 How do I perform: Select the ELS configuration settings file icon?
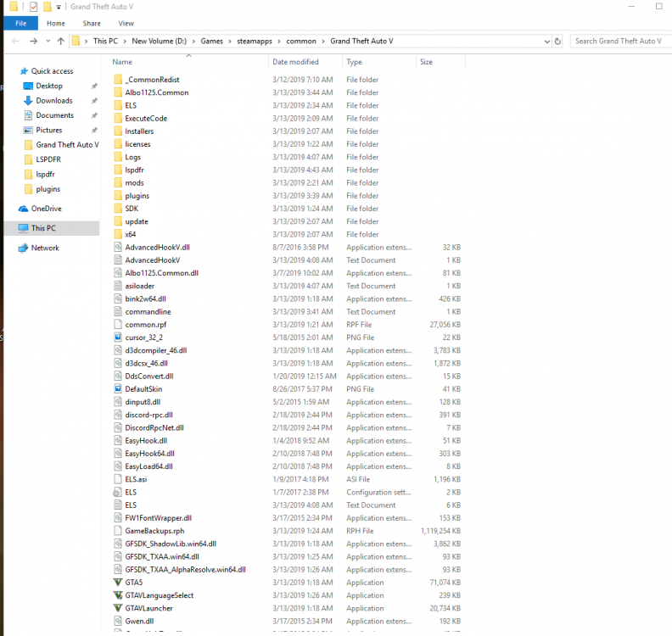tap(118, 492)
